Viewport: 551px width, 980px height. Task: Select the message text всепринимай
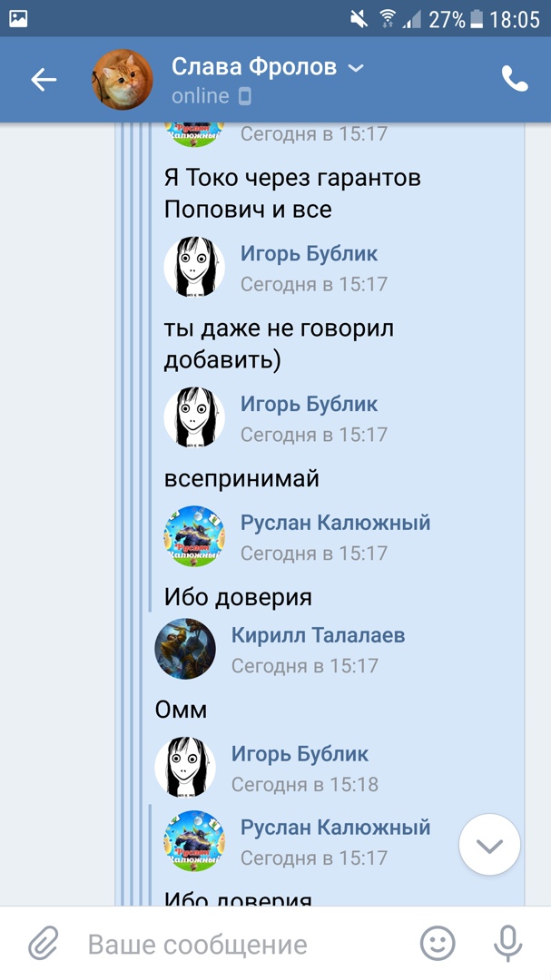pos(241,479)
